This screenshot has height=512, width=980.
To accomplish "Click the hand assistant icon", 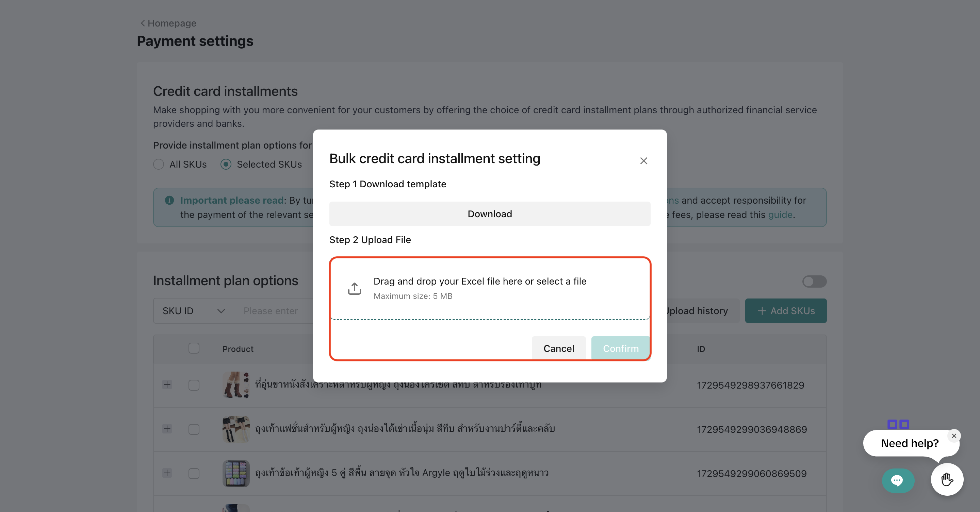I will 947,479.
